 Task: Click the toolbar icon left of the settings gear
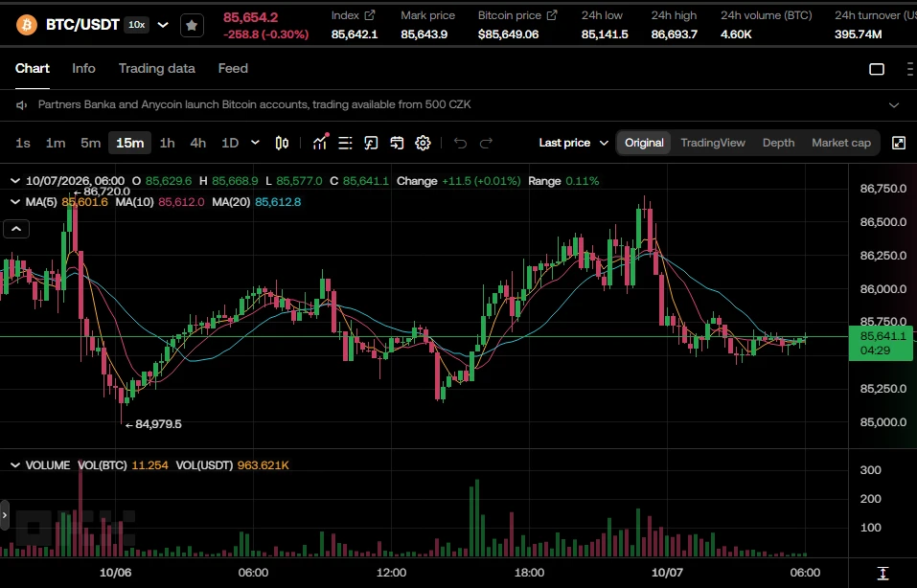click(397, 143)
